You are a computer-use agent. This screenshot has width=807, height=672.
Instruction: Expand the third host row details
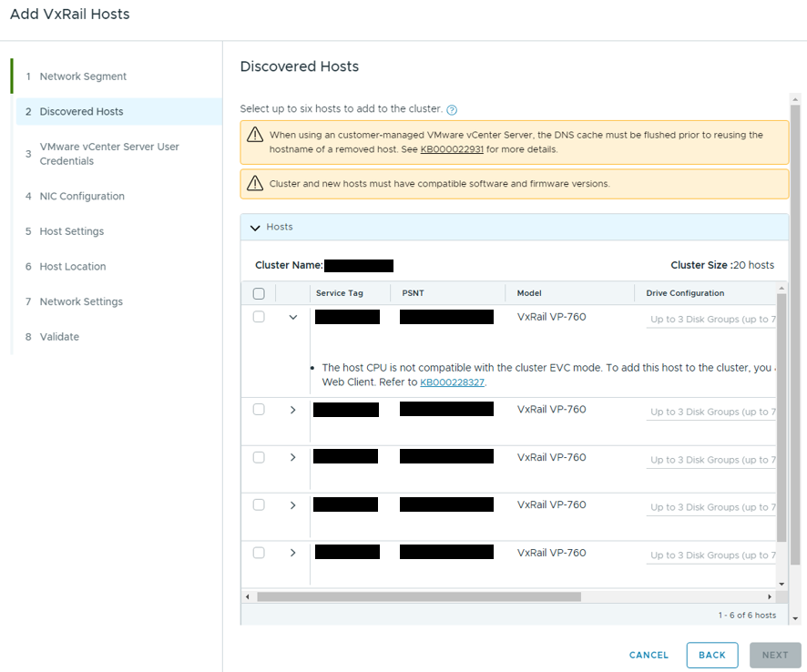click(x=293, y=457)
